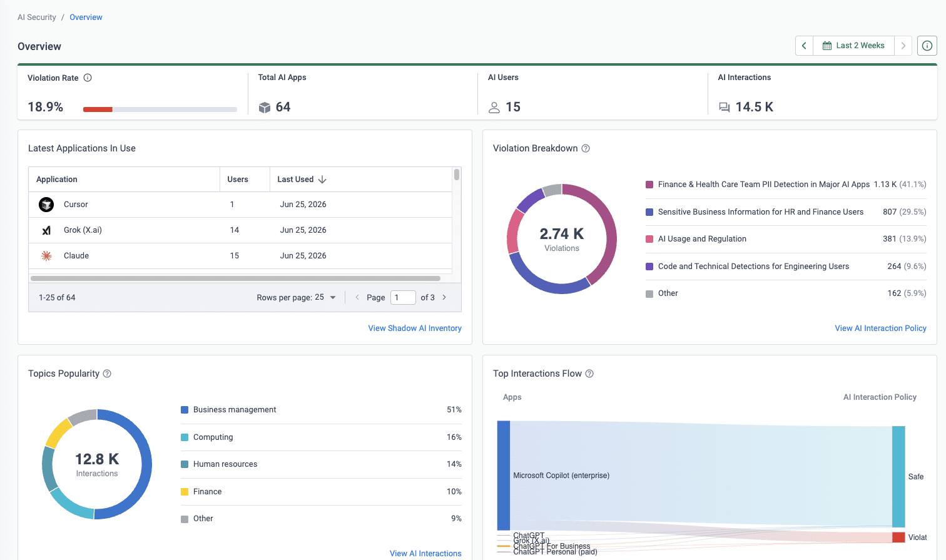The height and width of the screenshot is (560, 946).
Task: Click Sensitive Business Information legend swatch
Action: tap(649, 212)
